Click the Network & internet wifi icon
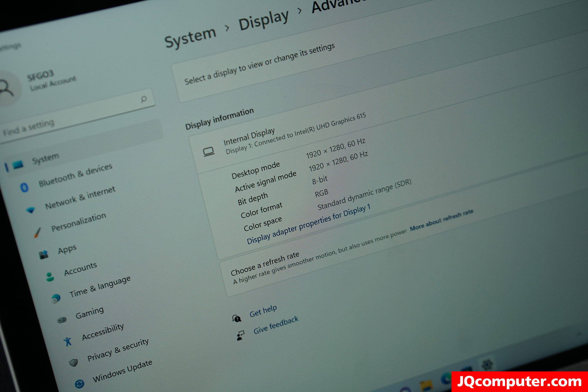Image resolution: width=588 pixels, height=392 pixels. (x=31, y=210)
